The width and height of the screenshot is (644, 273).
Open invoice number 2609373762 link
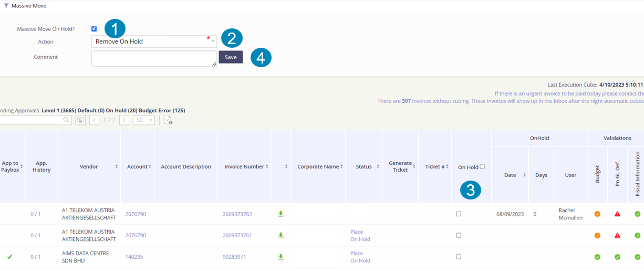click(237, 214)
